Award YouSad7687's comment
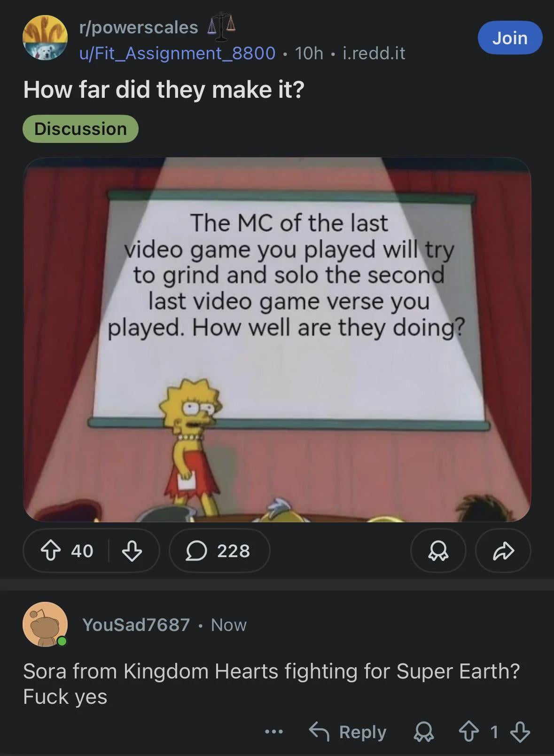Image resolution: width=554 pixels, height=756 pixels. coord(423,732)
